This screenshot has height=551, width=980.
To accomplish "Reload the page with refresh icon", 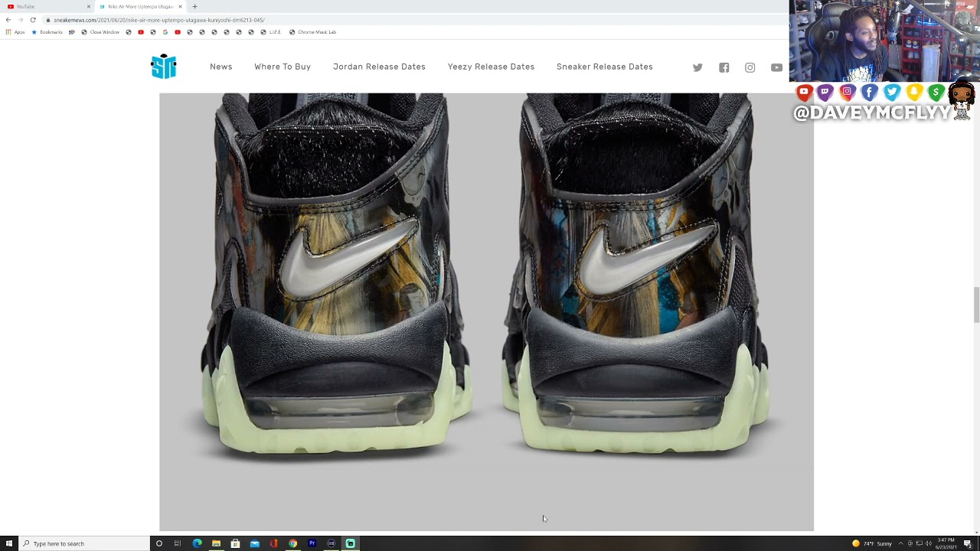I will coord(33,20).
